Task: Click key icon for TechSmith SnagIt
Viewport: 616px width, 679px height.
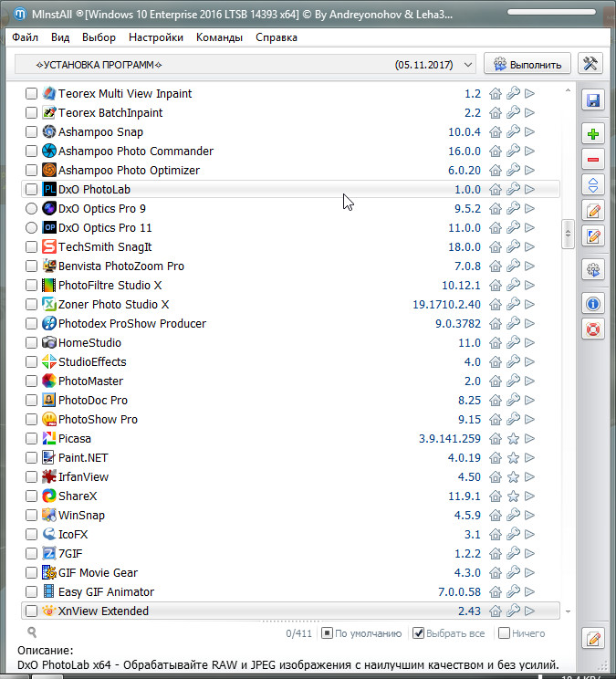Action: pos(513,246)
